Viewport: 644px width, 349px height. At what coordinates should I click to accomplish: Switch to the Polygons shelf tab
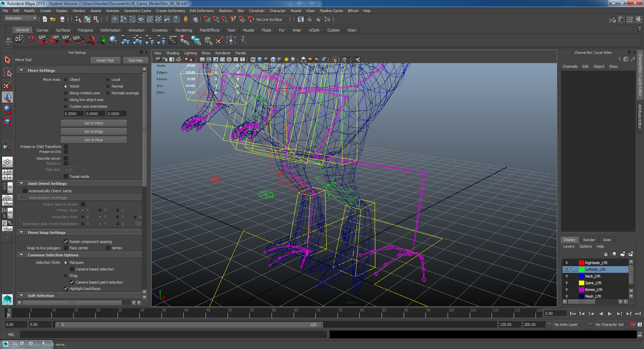pyautogui.click(x=85, y=30)
